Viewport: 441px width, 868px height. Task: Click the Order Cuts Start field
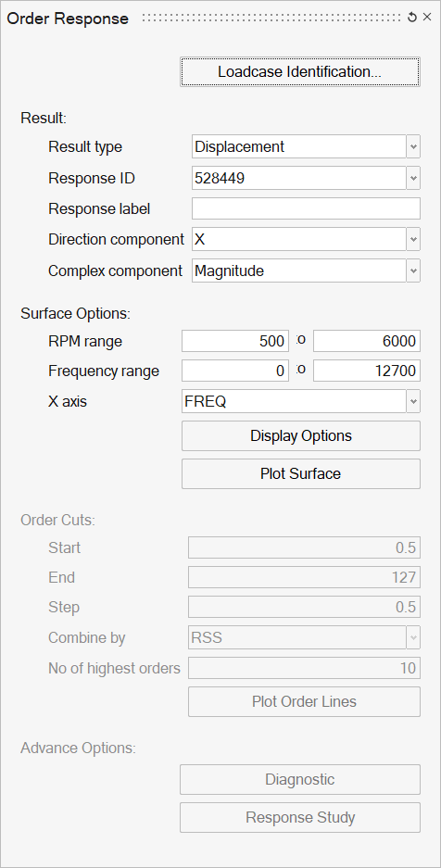pos(304,547)
